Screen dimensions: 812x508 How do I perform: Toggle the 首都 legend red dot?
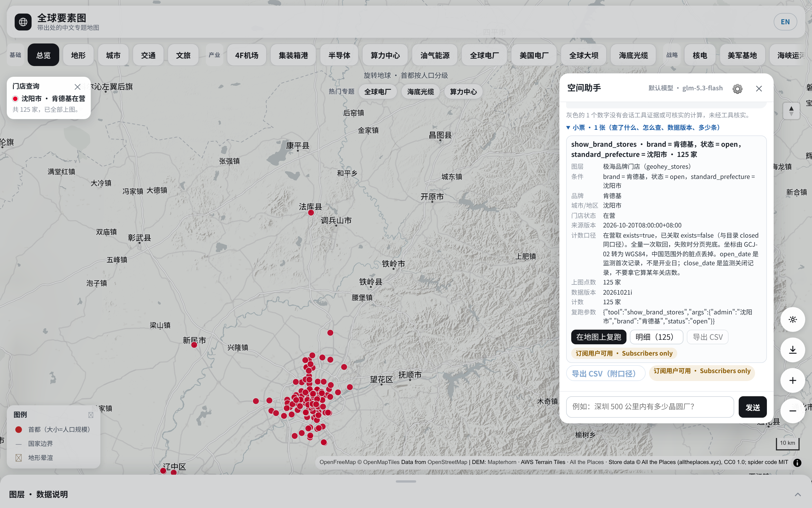[x=19, y=429]
